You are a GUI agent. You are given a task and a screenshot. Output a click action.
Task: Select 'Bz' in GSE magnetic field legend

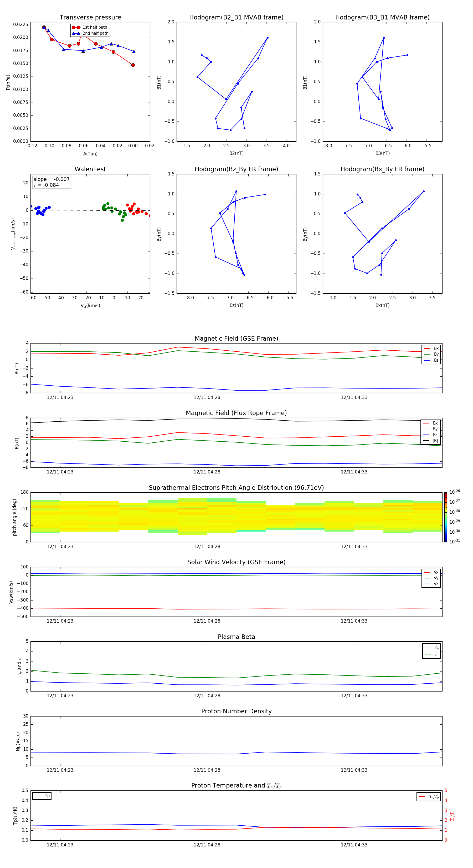tap(431, 360)
